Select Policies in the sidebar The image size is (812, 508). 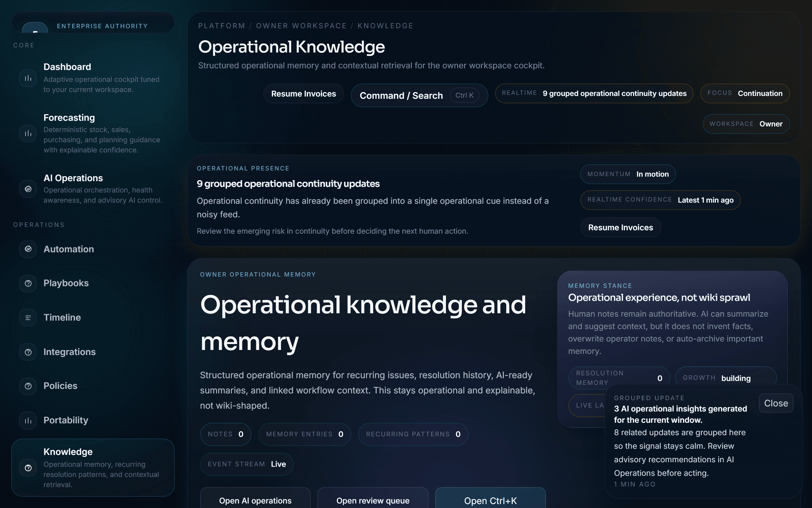pos(93,386)
